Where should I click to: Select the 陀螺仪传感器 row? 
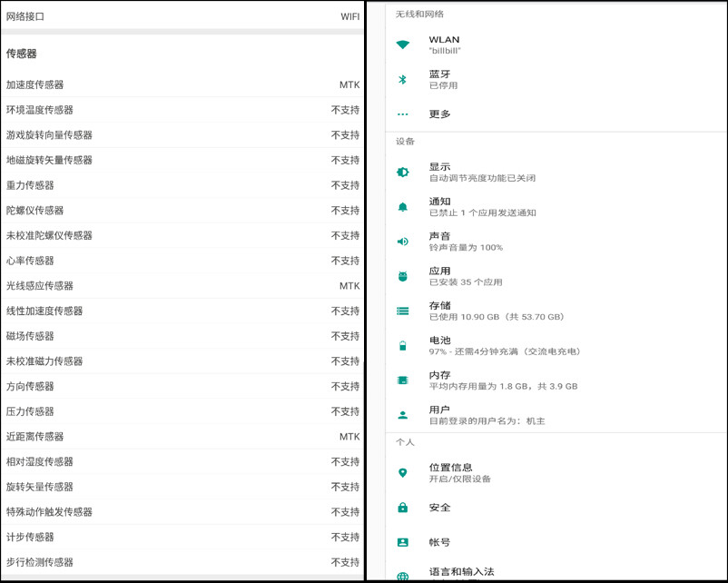coord(182,210)
